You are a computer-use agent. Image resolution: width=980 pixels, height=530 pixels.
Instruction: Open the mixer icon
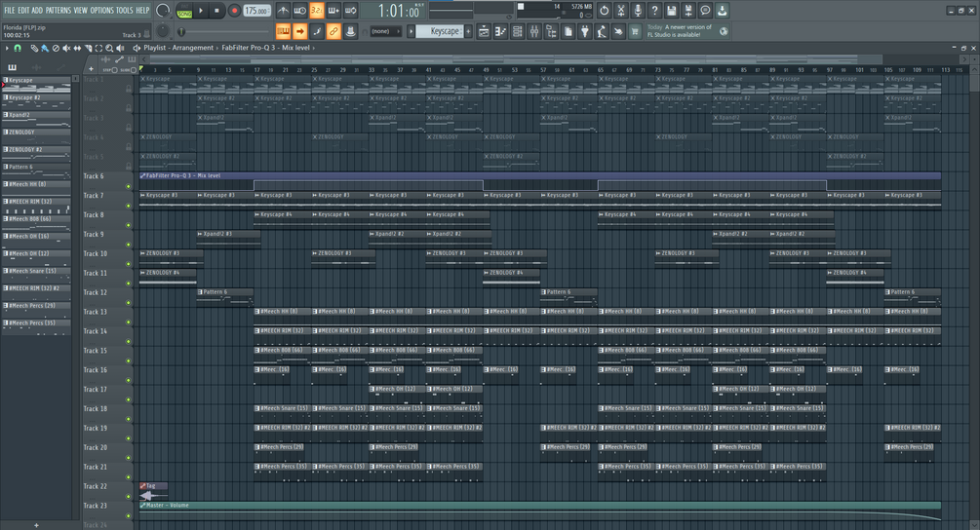[534, 31]
